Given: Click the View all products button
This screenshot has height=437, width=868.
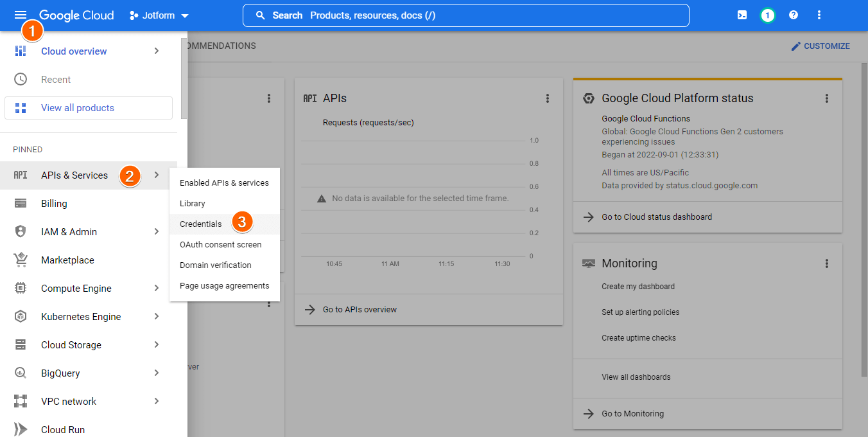Looking at the screenshot, I should point(89,108).
